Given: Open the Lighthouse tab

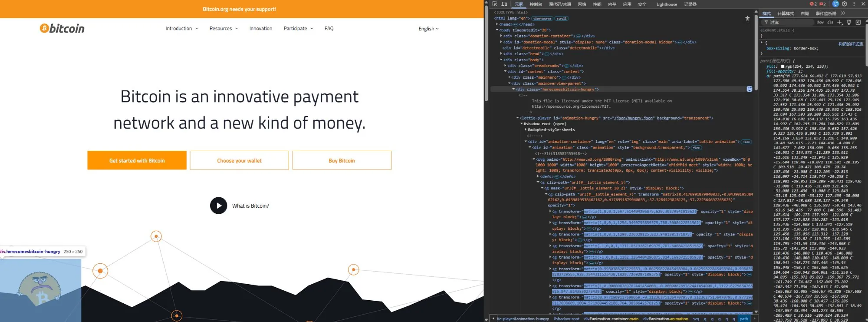Looking at the screenshot, I should (x=667, y=4).
